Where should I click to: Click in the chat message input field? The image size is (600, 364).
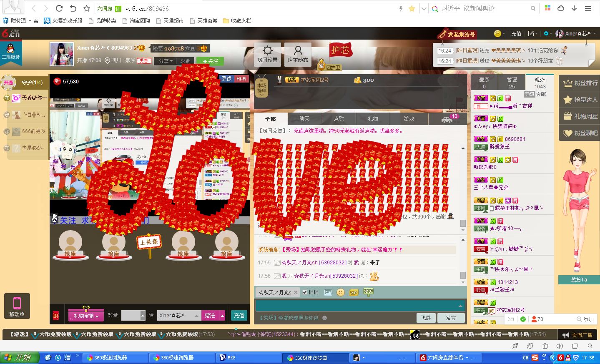point(356,306)
